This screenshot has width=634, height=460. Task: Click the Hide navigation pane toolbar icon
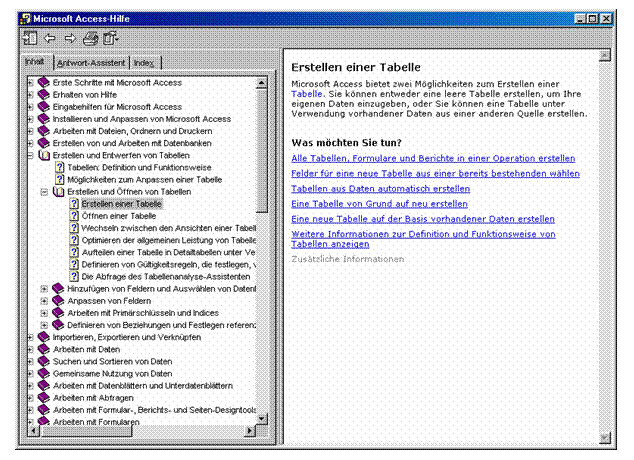tap(30, 38)
